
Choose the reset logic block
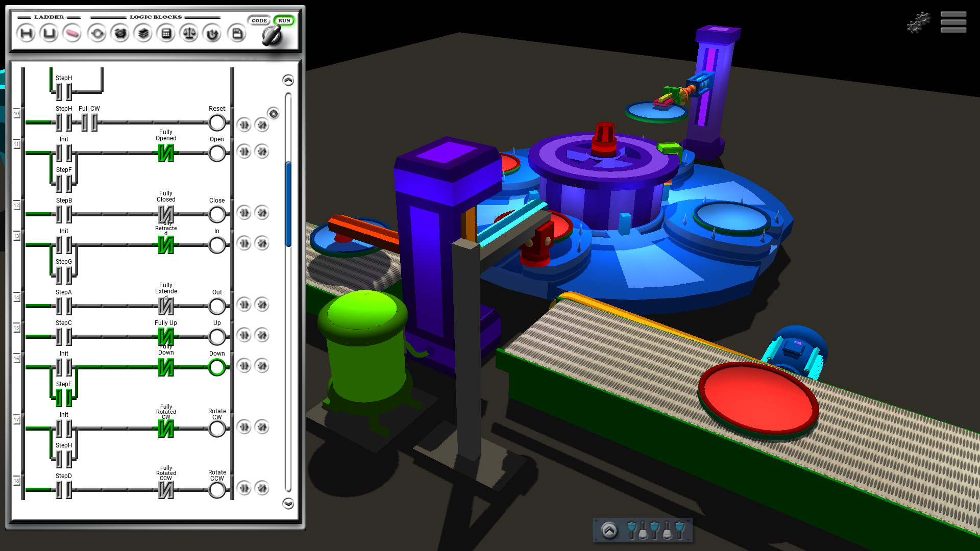[x=211, y=33]
